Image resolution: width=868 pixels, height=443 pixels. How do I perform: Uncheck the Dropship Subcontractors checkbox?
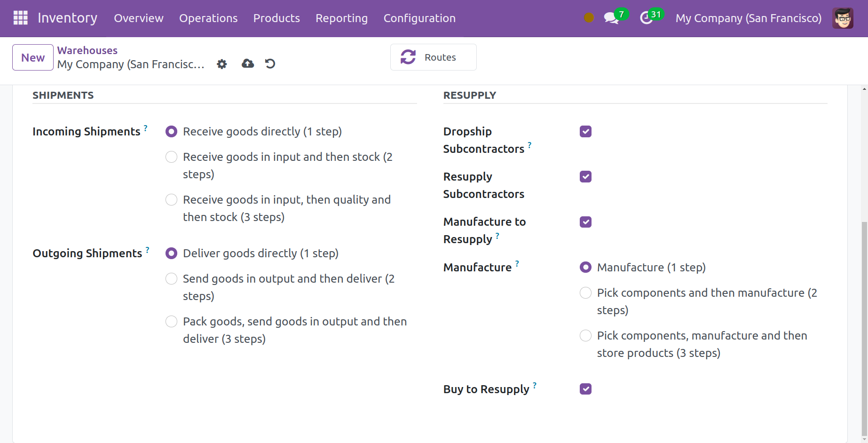click(585, 132)
